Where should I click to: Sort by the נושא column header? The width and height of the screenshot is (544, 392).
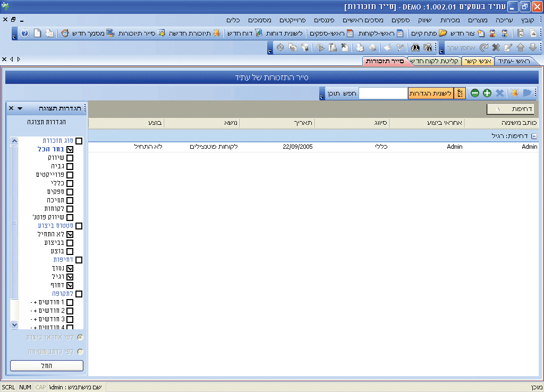point(201,123)
